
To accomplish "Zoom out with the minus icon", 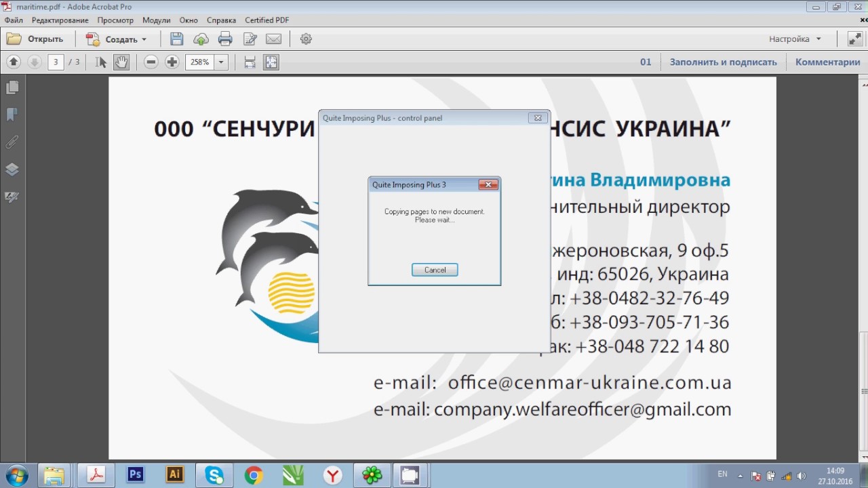I will pyautogui.click(x=151, y=62).
